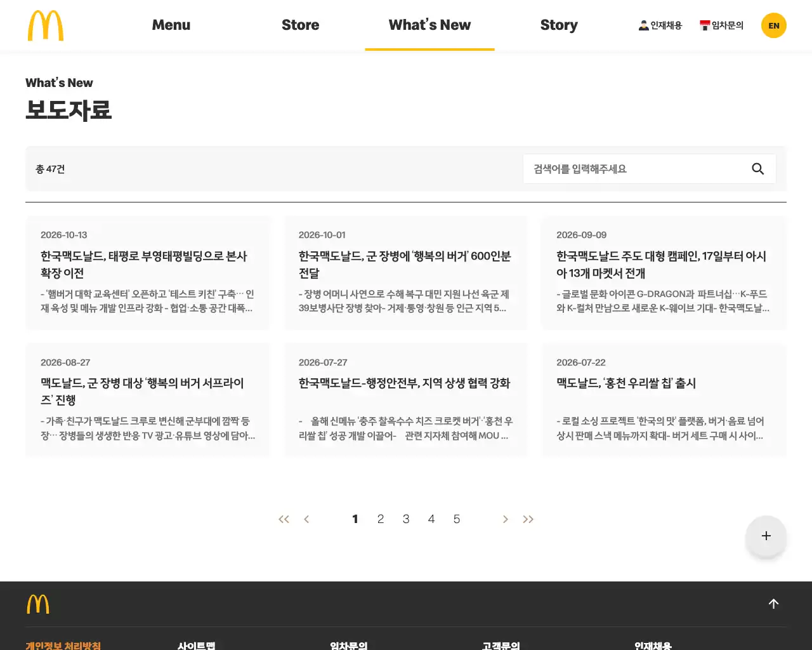Go to pagination page 2

coord(381,519)
